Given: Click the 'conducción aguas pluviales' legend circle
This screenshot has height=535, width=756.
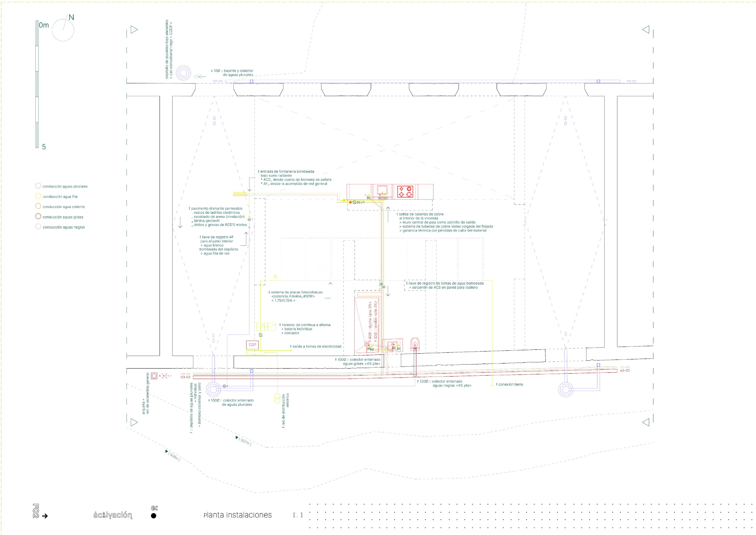Looking at the screenshot, I should point(38,186).
